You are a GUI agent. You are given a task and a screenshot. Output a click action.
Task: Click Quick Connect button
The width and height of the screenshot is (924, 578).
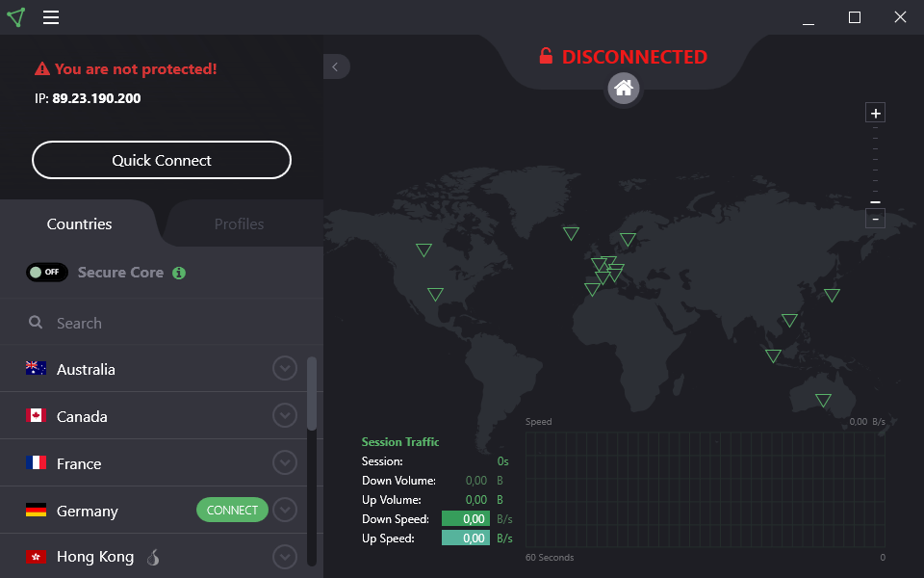[x=162, y=160]
